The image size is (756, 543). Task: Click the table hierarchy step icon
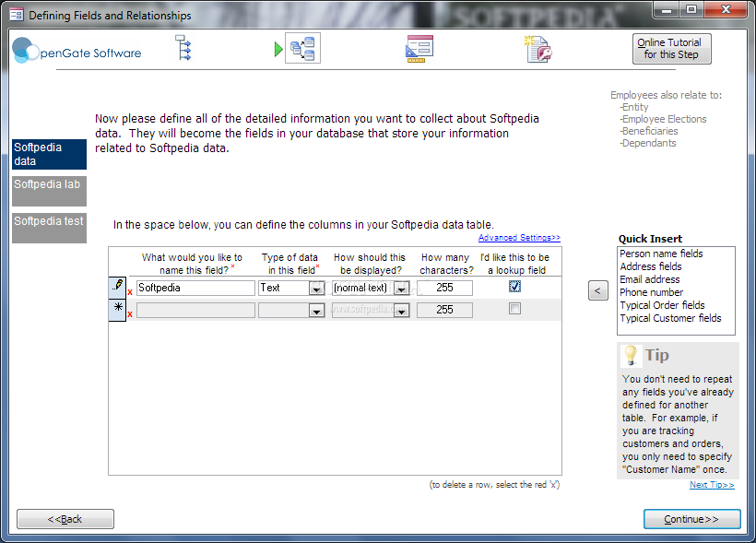(183, 48)
